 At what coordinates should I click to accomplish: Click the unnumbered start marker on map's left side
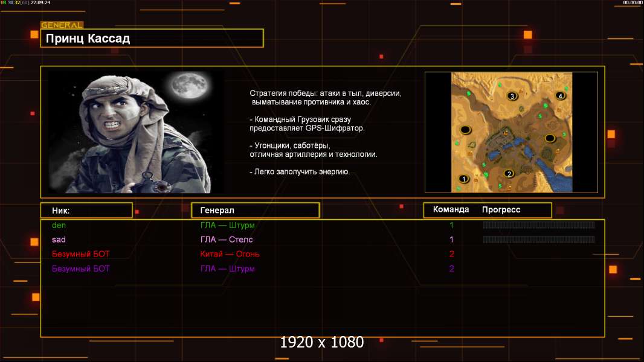(466, 130)
